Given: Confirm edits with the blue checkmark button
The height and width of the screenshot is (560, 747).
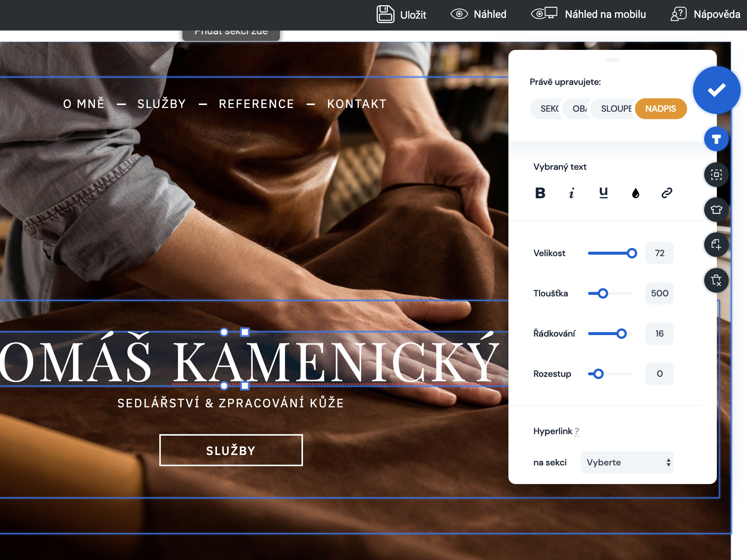Looking at the screenshot, I should click(716, 90).
